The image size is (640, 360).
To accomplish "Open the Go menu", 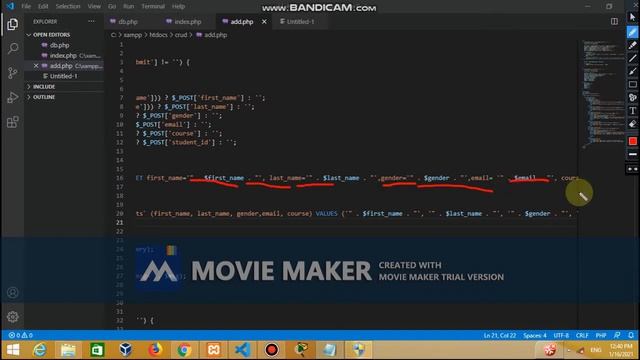I will tap(112, 6).
